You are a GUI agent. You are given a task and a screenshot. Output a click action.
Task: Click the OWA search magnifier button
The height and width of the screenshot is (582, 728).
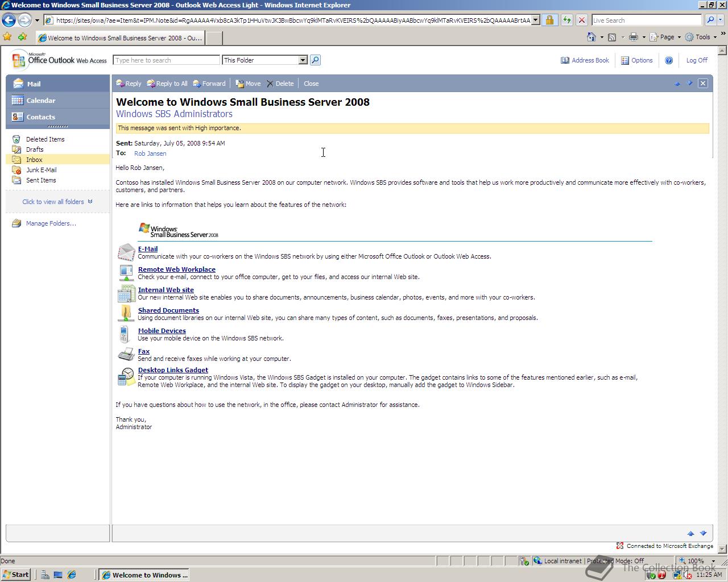click(315, 60)
